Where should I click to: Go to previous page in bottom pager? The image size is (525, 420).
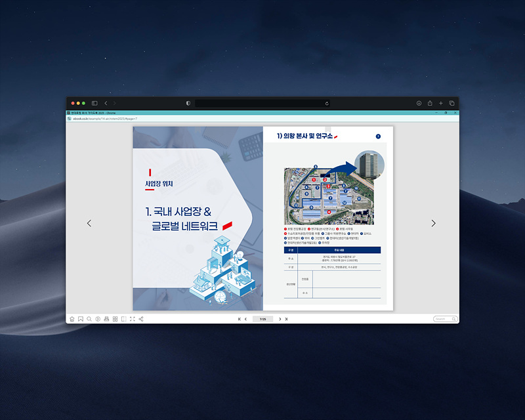pos(245,319)
